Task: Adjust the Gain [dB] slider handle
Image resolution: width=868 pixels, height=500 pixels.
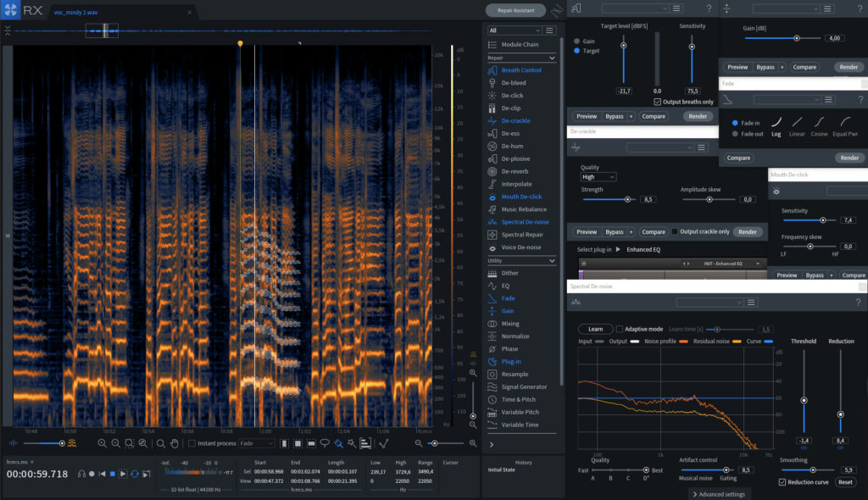Action: pyautogui.click(x=797, y=38)
